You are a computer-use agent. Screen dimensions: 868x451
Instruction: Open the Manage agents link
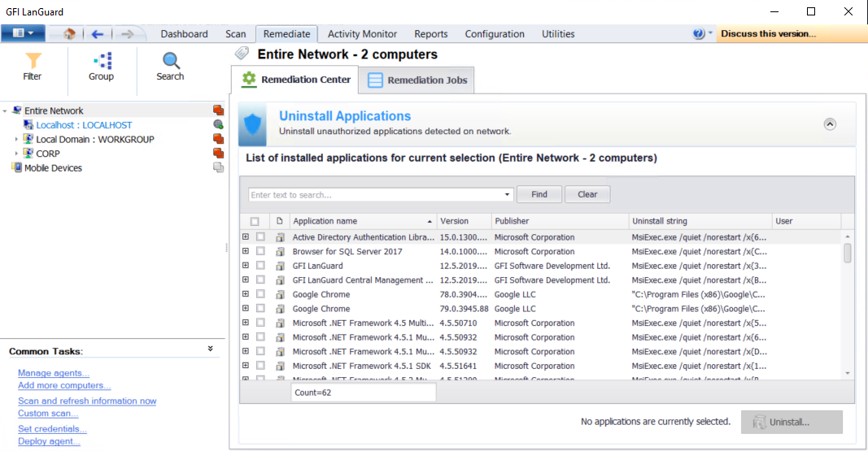(54, 373)
